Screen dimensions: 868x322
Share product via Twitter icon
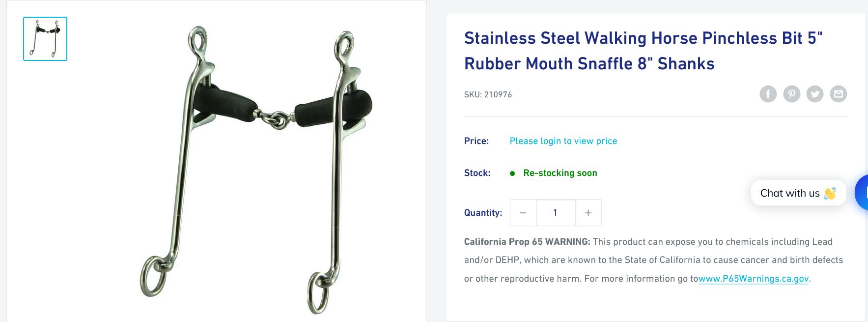[x=815, y=94]
